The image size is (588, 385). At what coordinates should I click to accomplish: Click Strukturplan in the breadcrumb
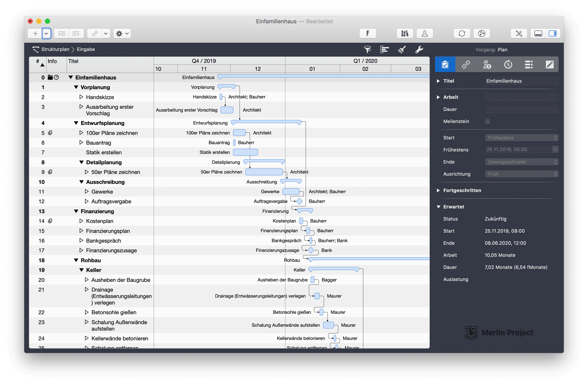click(55, 49)
